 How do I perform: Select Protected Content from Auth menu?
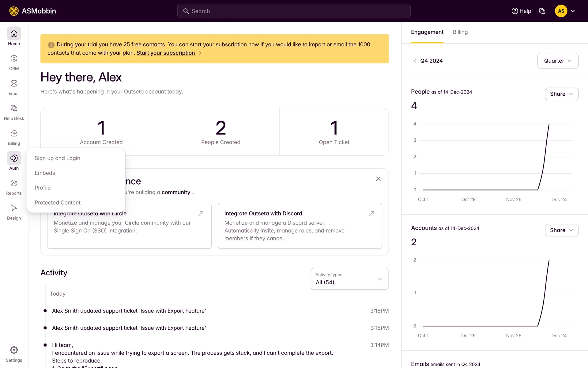pos(58,203)
